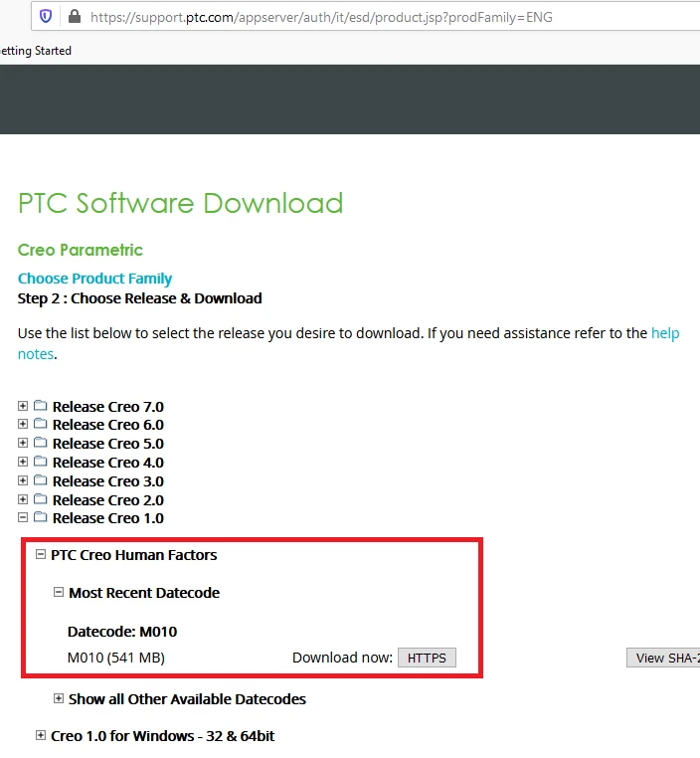Screen dimensions: 700x758
Task: Select Release Creo 7.0 label
Action: tap(108, 407)
